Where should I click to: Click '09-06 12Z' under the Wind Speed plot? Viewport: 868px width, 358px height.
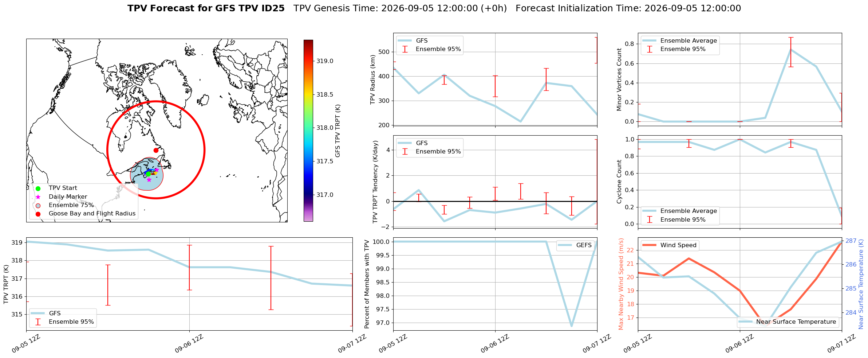pos(740,344)
